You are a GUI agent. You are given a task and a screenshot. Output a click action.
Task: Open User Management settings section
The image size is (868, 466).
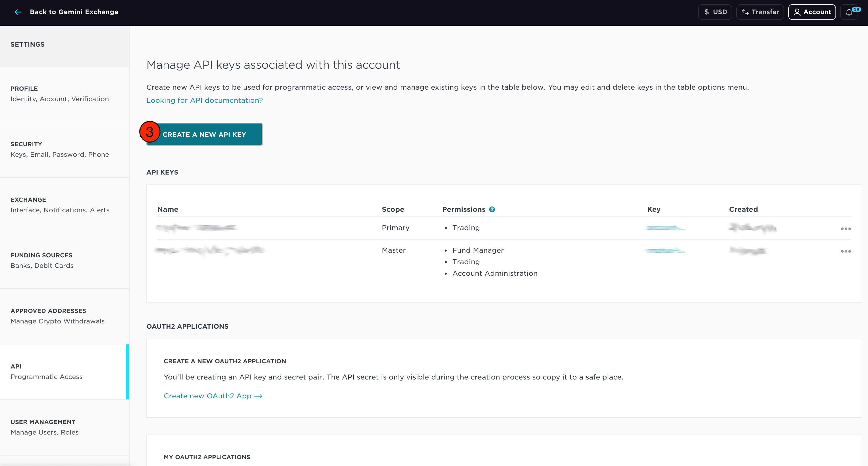click(64, 427)
